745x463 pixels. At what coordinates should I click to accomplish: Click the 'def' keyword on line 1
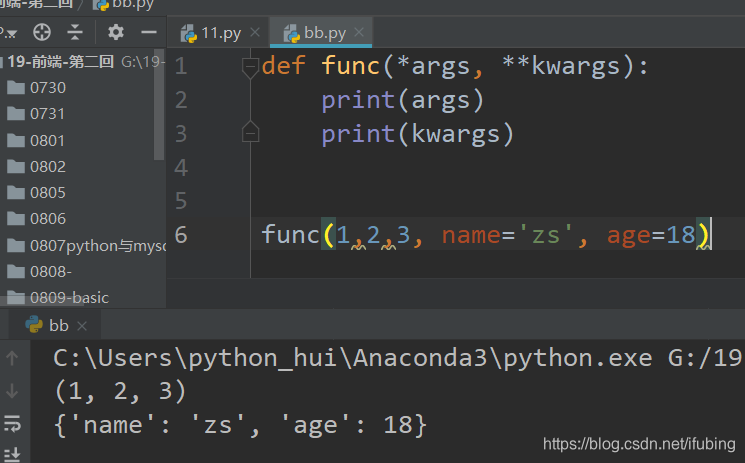pyautogui.click(x=284, y=65)
